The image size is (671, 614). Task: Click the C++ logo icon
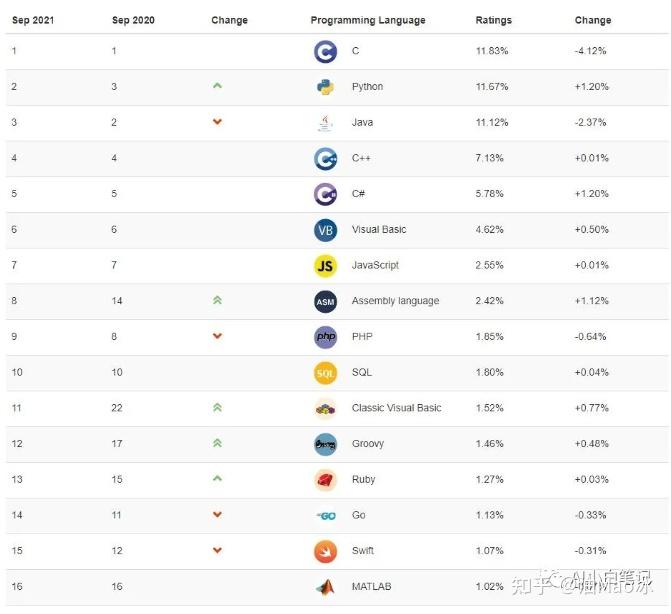point(325,158)
